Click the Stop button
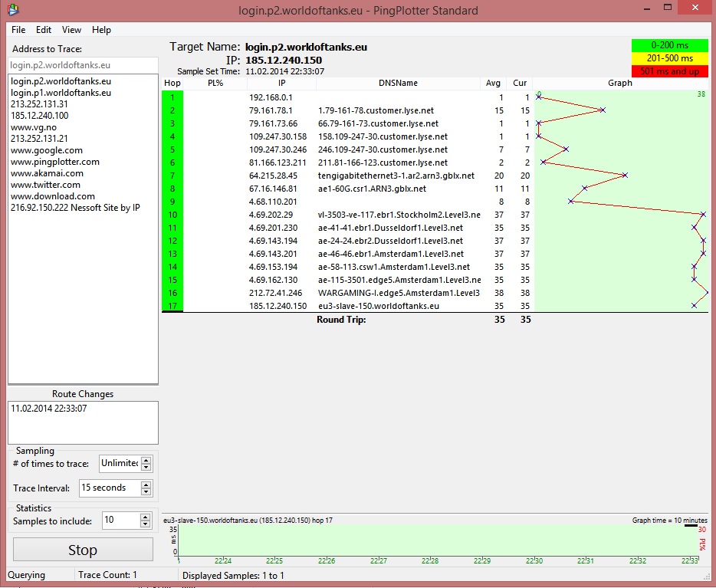 point(83,550)
